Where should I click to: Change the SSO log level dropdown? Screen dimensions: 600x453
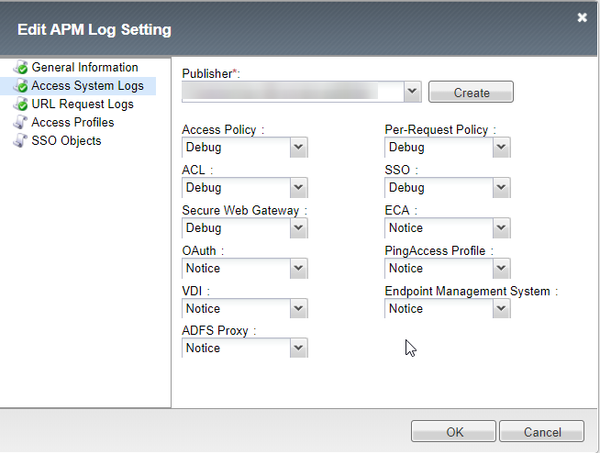click(x=501, y=188)
